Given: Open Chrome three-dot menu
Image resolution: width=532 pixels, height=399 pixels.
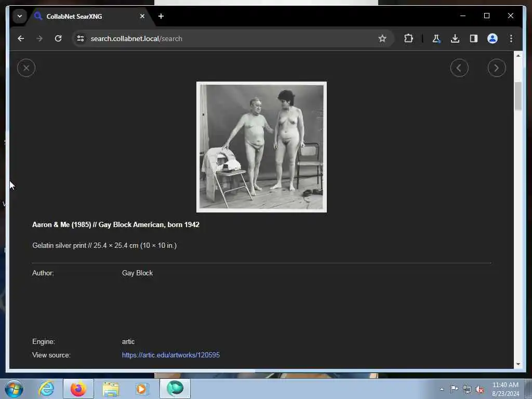Looking at the screenshot, I should pyautogui.click(x=511, y=38).
